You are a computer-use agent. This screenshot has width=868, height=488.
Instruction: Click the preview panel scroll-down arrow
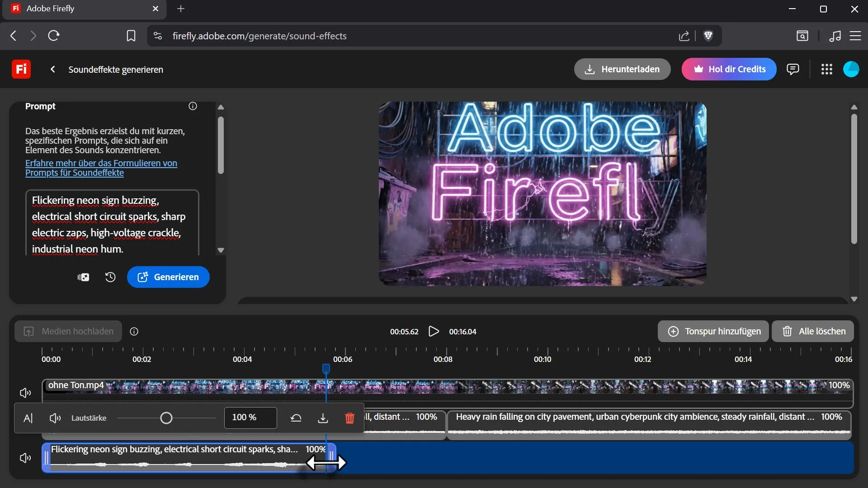[854, 299]
